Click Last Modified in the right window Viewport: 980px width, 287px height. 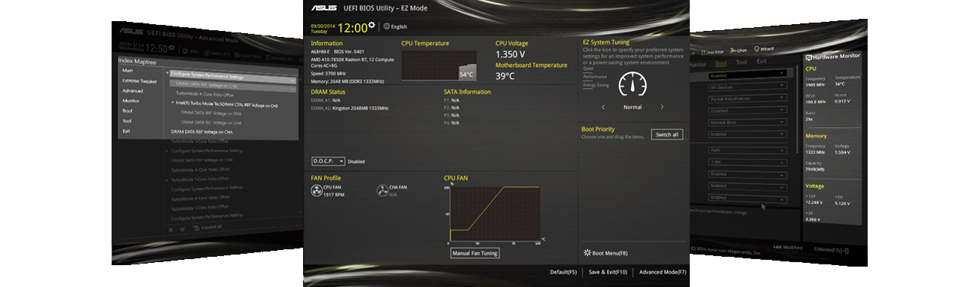pyautogui.click(x=787, y=246)
